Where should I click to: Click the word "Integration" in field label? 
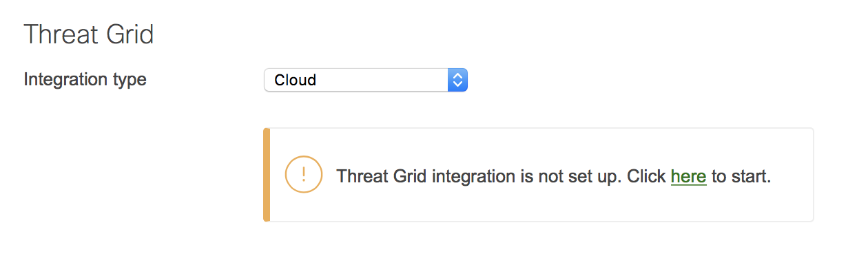(x=66, y=80)
